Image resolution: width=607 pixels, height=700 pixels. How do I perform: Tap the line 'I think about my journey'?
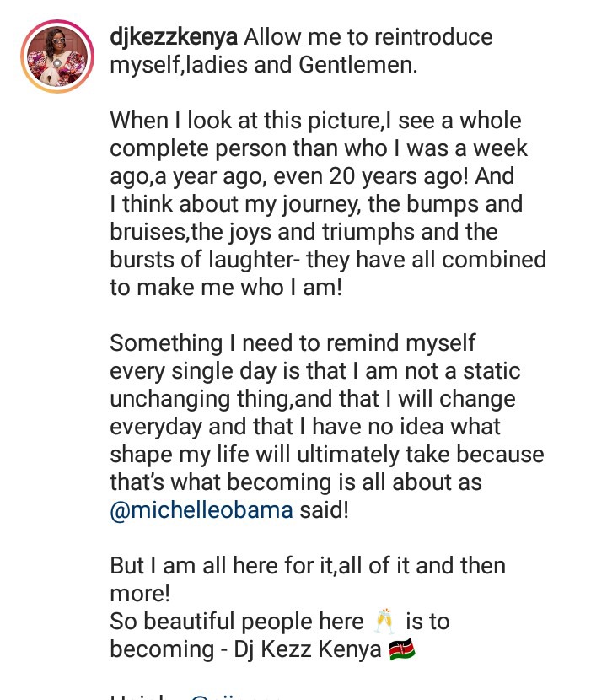pos(316,204)
